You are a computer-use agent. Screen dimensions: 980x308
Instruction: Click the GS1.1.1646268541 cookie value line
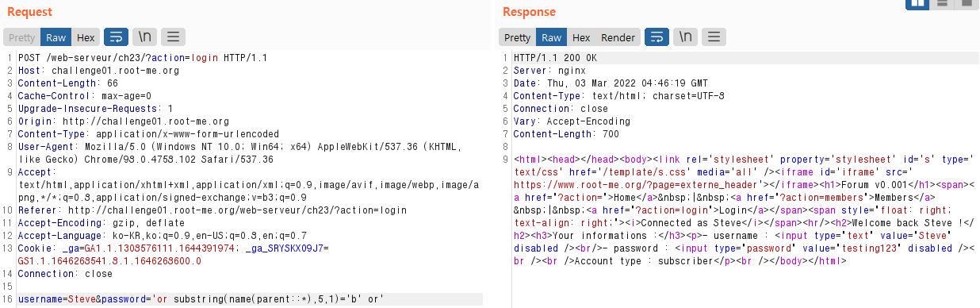pos(109,261)
